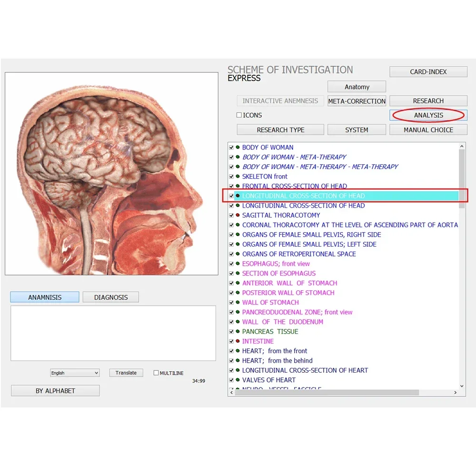Screen dimensions: 476x476
Task: Select HEART; from the front list item
Action: pyautogui.click(x=275, y=351)
